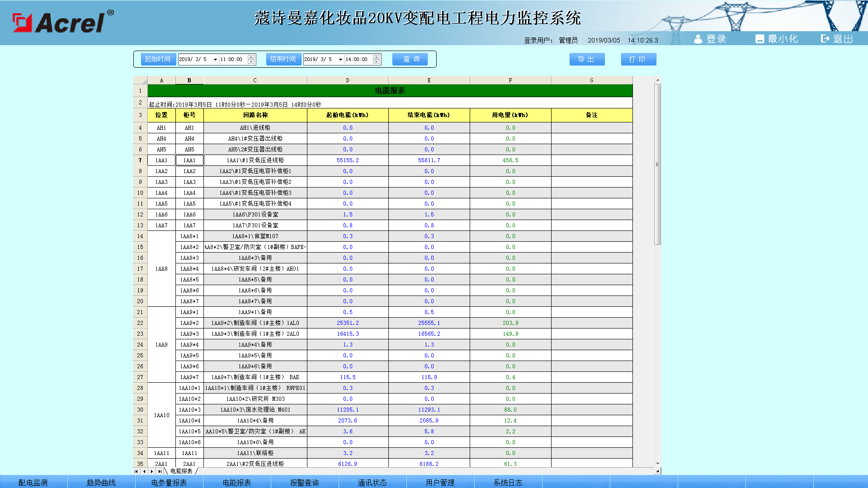
Task: Click previous sheet navigation arrow
Action: (144, 471)
